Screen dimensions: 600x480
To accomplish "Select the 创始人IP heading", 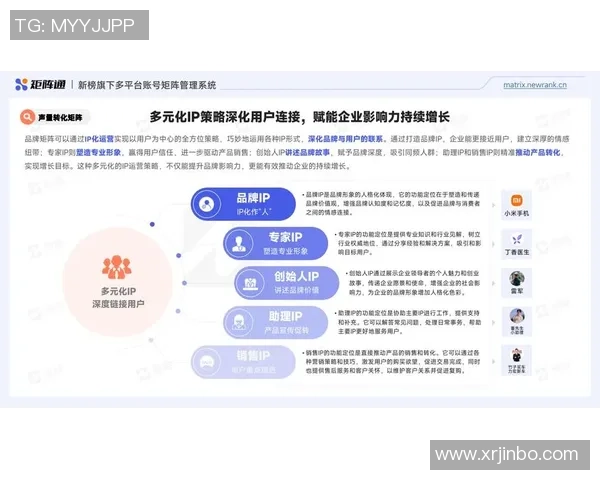I will point(297,276).
